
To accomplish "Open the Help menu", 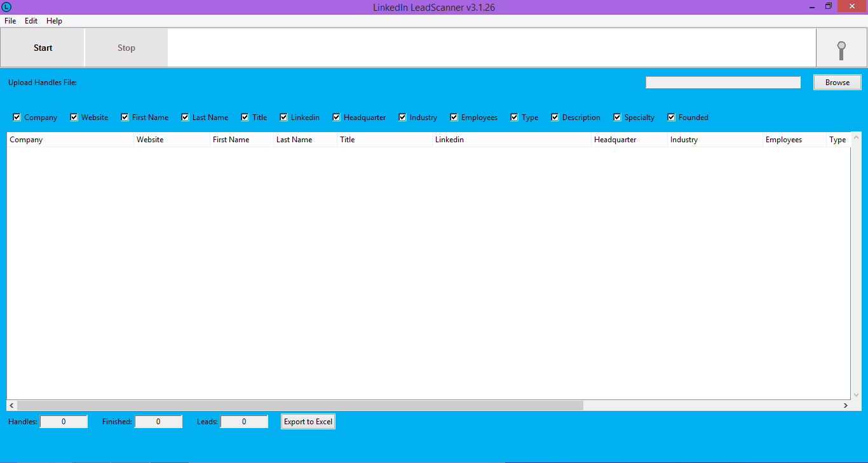I will (54, 21).
